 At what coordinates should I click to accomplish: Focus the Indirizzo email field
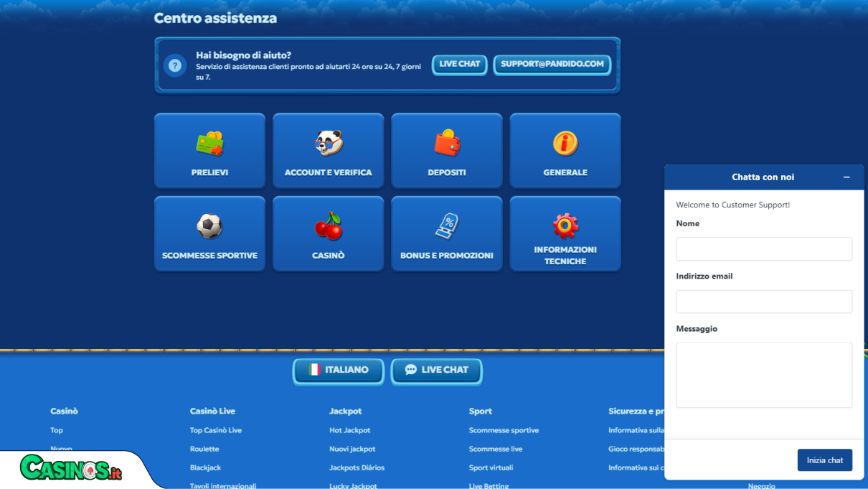tap(764, 302)
